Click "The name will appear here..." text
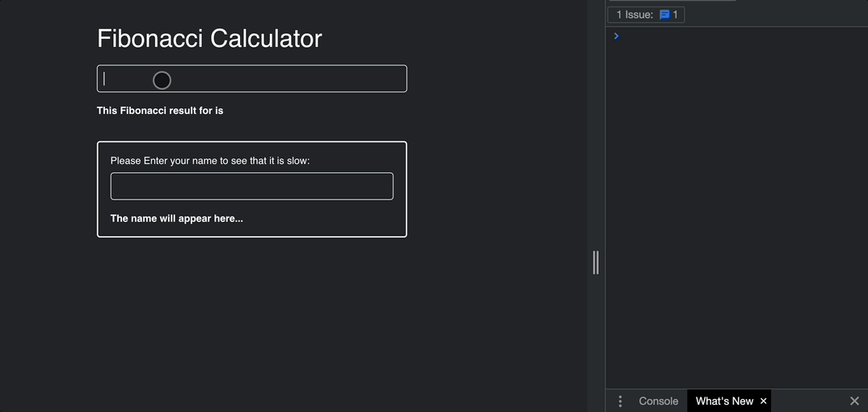Viewport: 868px width, 412px height. [176, 218]
